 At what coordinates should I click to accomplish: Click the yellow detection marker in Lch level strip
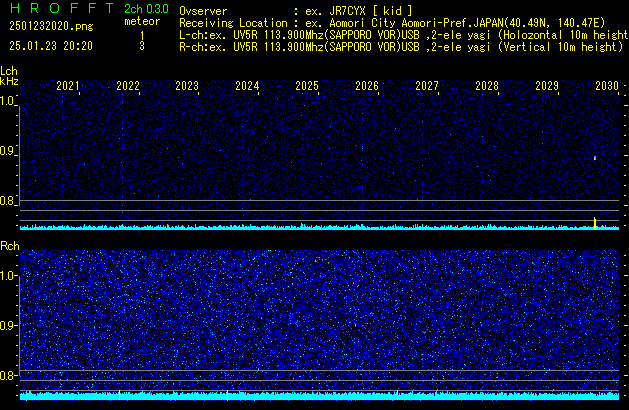[x=595, y=223]
